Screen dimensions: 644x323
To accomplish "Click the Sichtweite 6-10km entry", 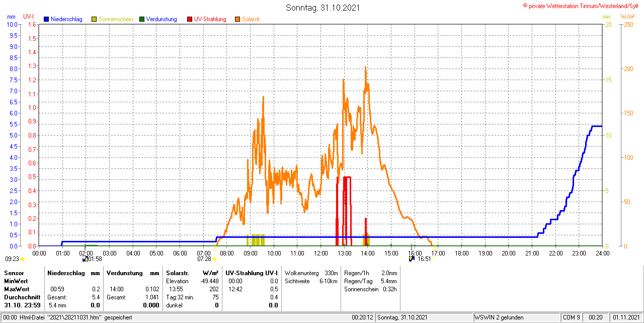I will click(x=311, y=281).
